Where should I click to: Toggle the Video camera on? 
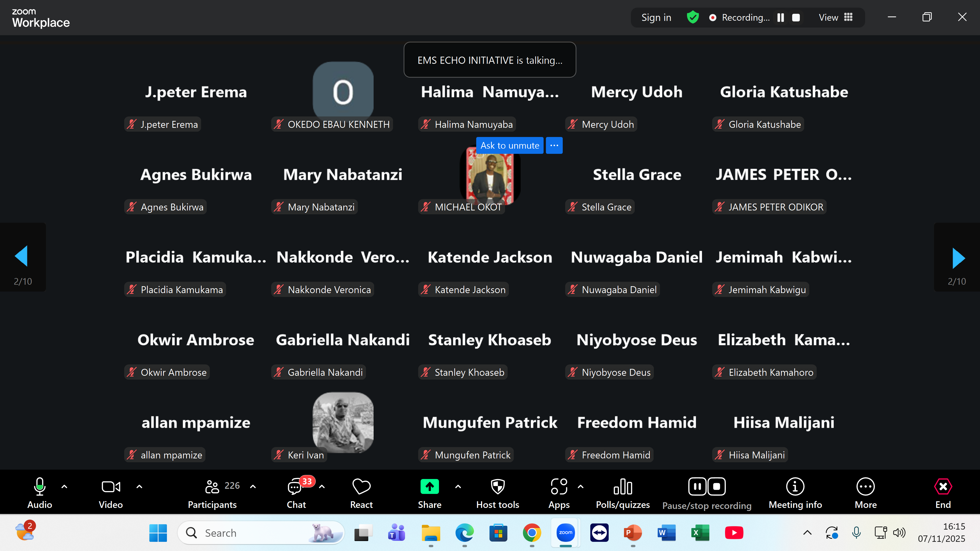111,487
